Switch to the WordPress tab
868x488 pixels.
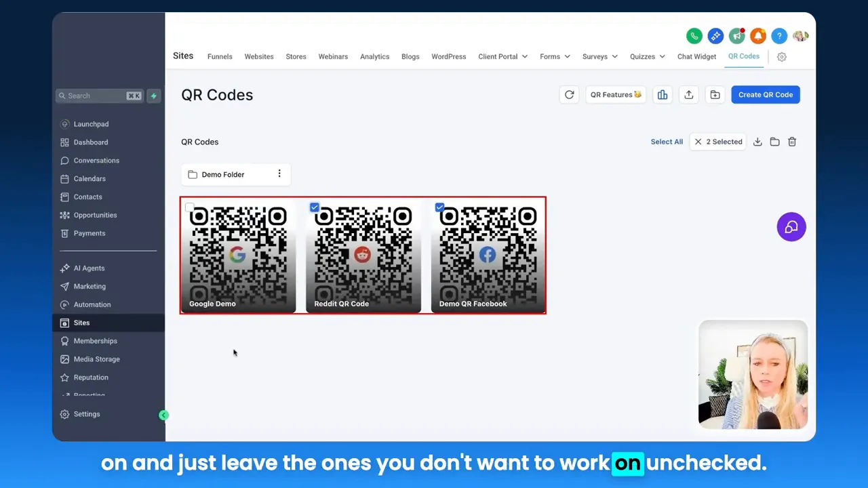(449, 57)
